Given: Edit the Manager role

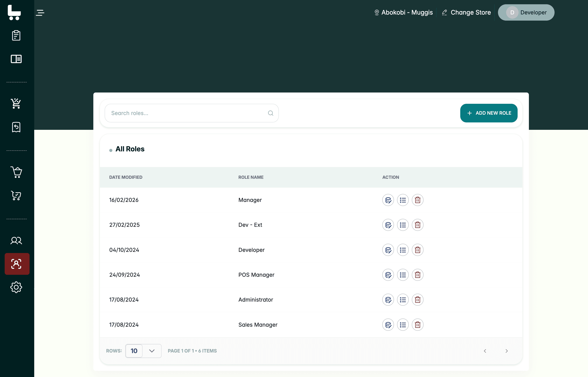Looking at the screenshot, I should click(x=388, y=200).
